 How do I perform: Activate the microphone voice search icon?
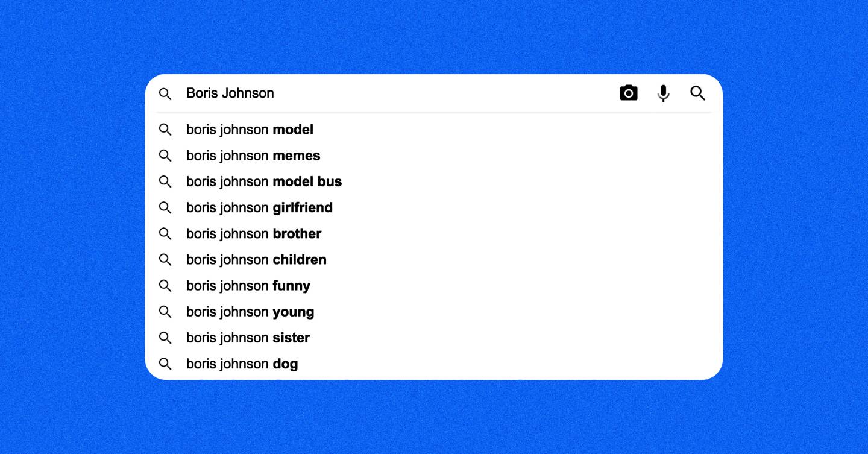click(x=663, y=93)
